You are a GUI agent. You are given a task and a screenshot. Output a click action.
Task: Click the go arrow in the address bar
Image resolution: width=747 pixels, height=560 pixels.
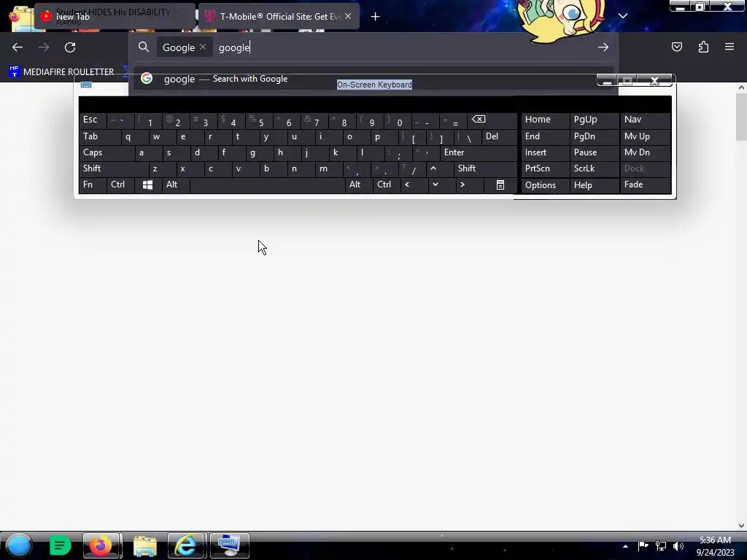pyautogui.click(x=603, y=47)
